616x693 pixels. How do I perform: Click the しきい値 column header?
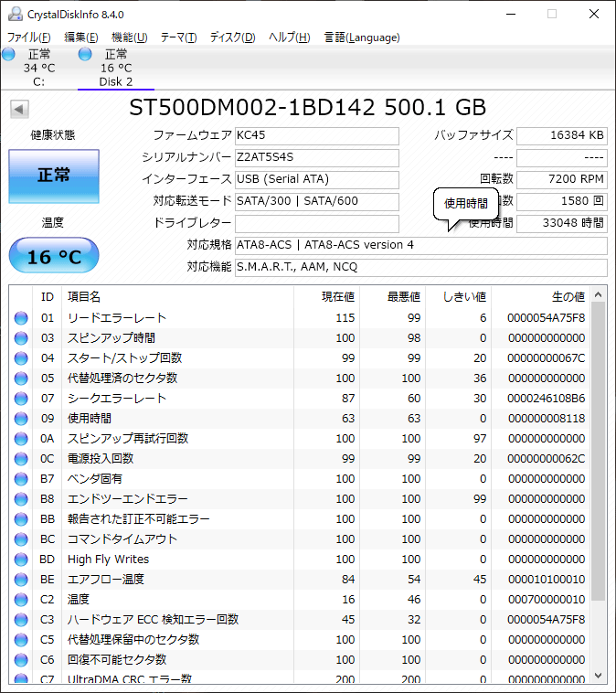tap(458, 296)
